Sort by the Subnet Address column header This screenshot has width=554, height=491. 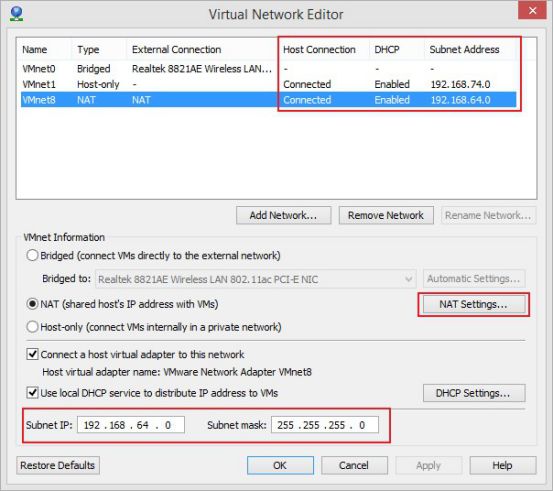tap(464, 49)
